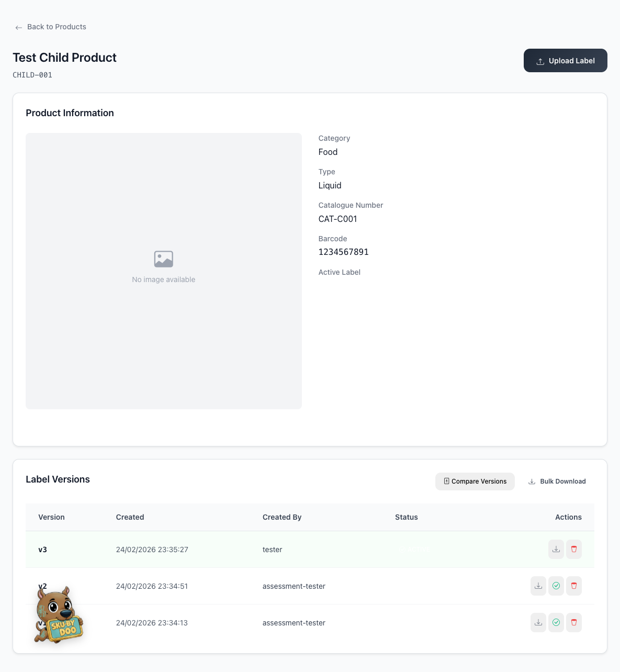Download the v2 label version
This screenshot has width=620, height=672.
tap(538, 586)
